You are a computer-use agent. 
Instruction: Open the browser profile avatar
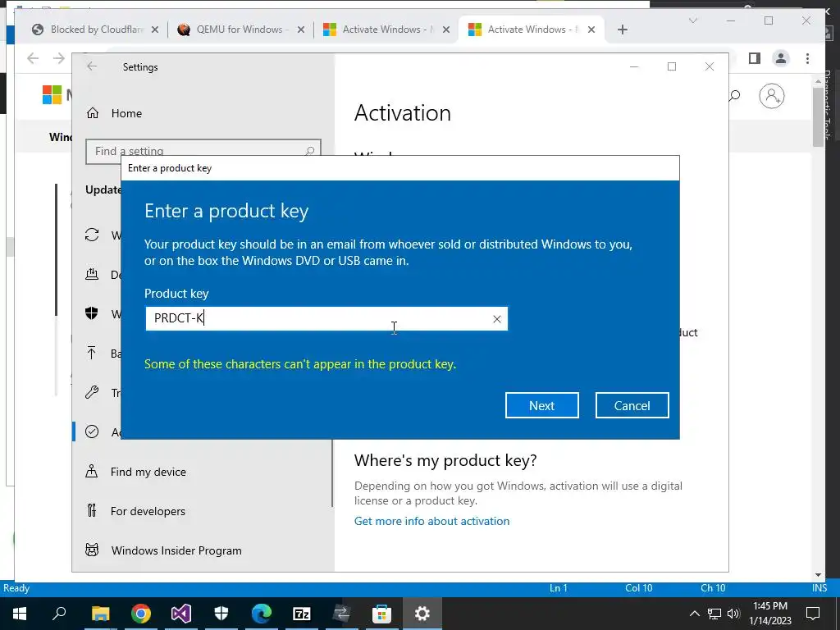click(x=781, y=58)
